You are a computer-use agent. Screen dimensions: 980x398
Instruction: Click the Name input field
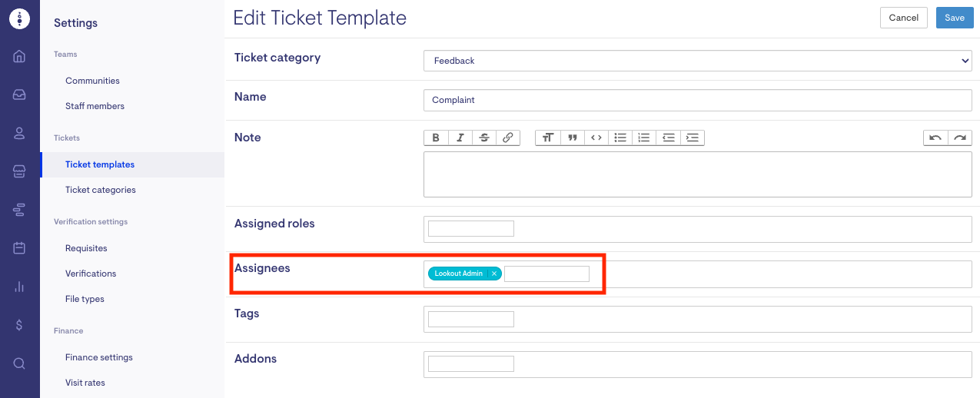tap(698, 100)
